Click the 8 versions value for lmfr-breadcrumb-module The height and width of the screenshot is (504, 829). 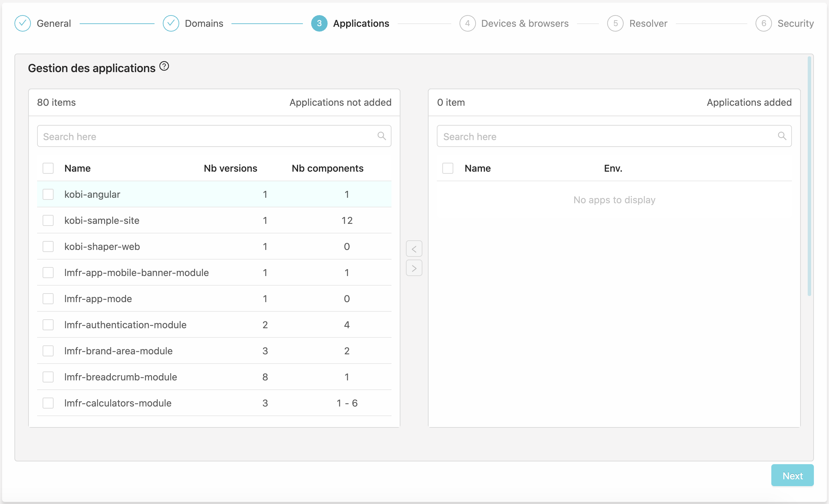pos(265,377)
